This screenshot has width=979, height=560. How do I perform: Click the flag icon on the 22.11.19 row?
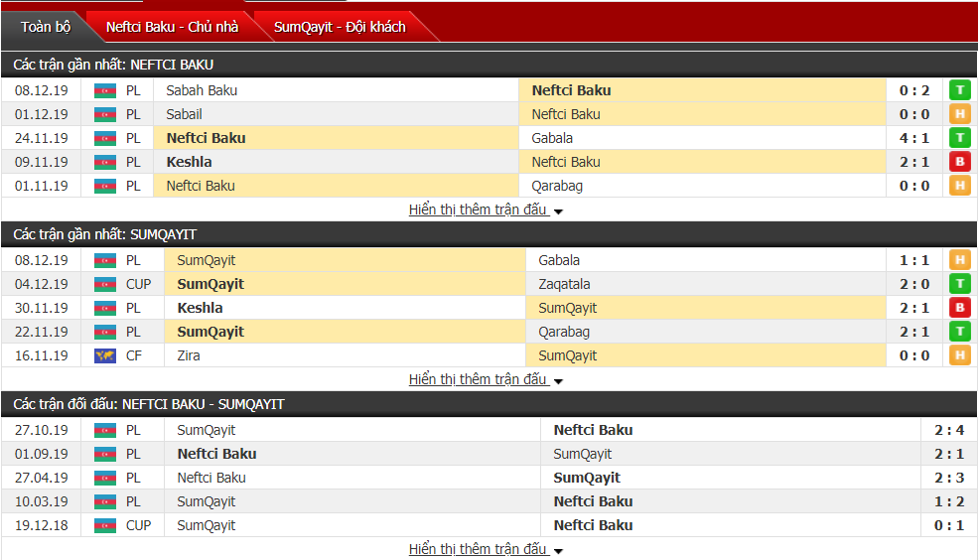(x=105, y=333)
